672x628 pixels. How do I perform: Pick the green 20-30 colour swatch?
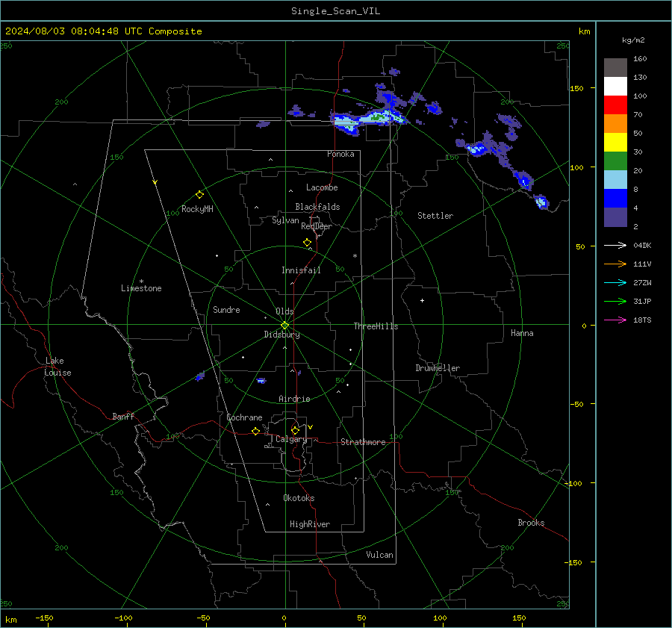click(615, 161)
